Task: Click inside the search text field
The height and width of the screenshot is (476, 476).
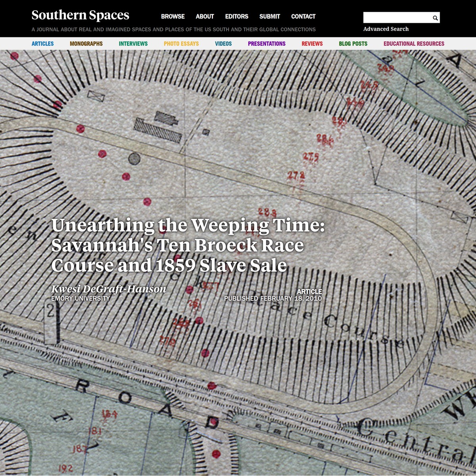Action: pyautogui.click(x=397, y=18)
